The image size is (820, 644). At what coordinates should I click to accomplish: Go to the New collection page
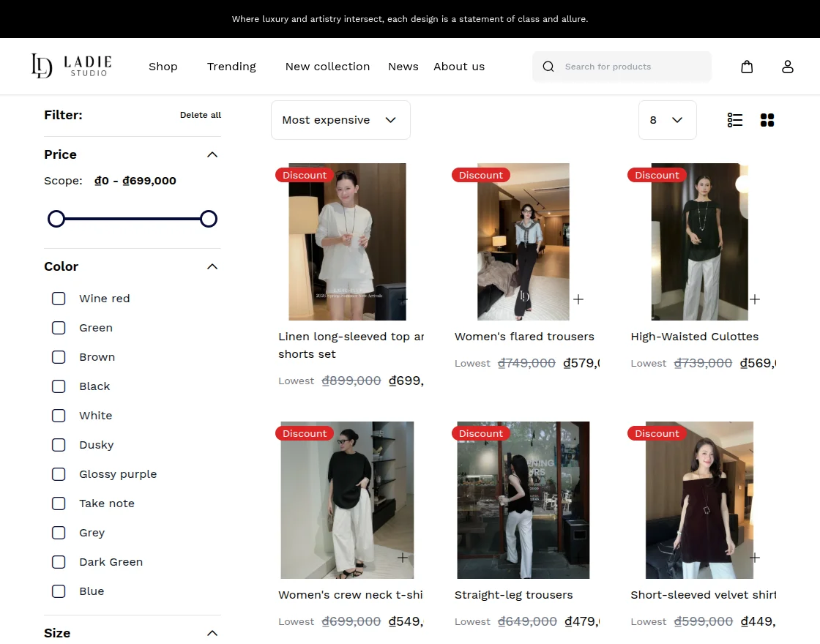(x=327, y=67)
